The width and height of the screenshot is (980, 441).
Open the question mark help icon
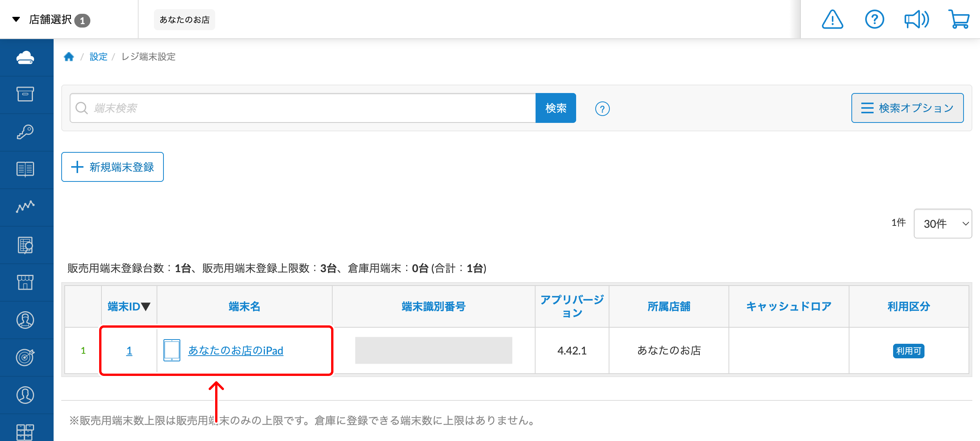click(x=875, y=19)
